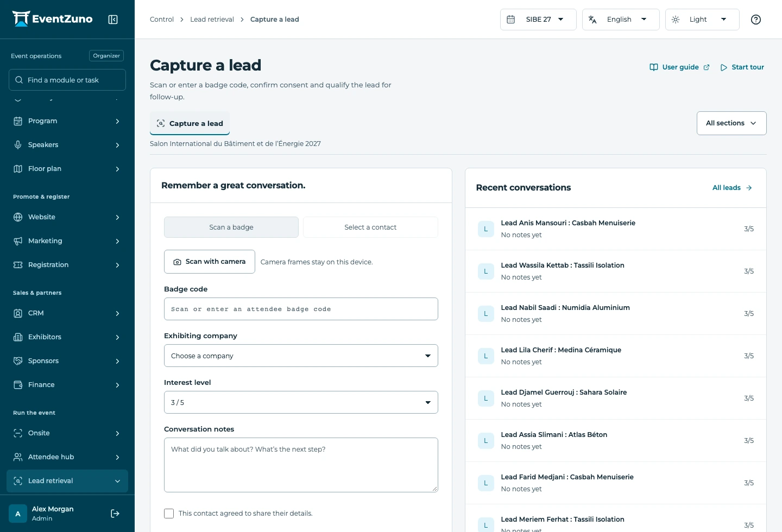Click the Speakers microphone icon
The width and height of the screenshot is (782, 532).
pos(18,145)
